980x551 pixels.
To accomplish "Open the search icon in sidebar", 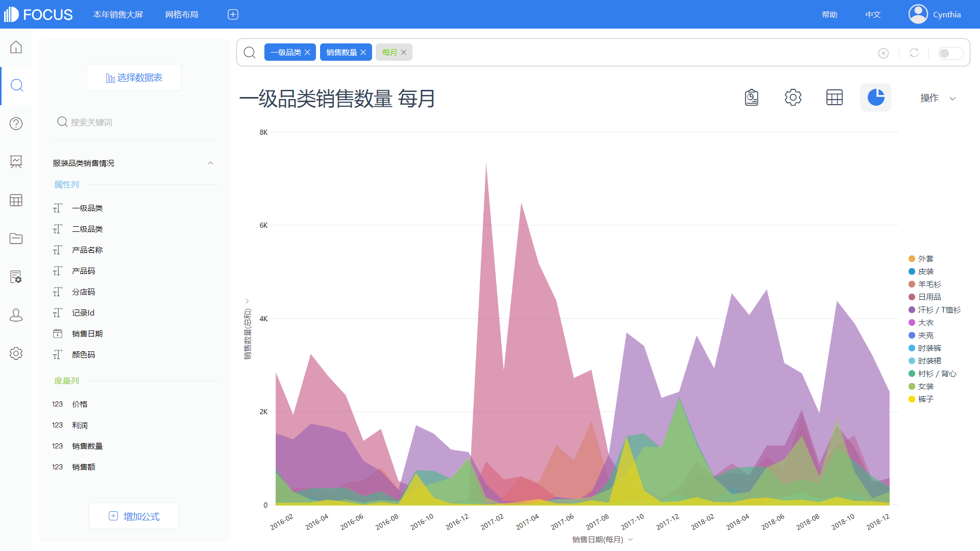I will coord(16,85).
